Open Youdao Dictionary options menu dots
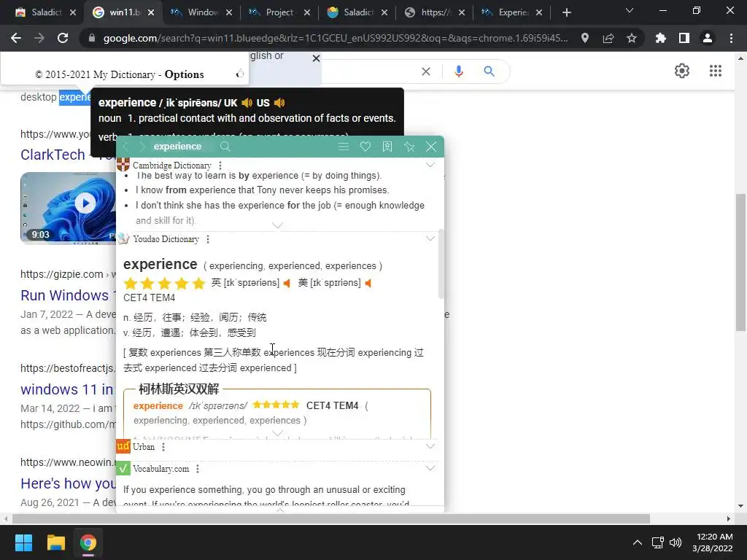Screen dimensions: 747x560 208,239
